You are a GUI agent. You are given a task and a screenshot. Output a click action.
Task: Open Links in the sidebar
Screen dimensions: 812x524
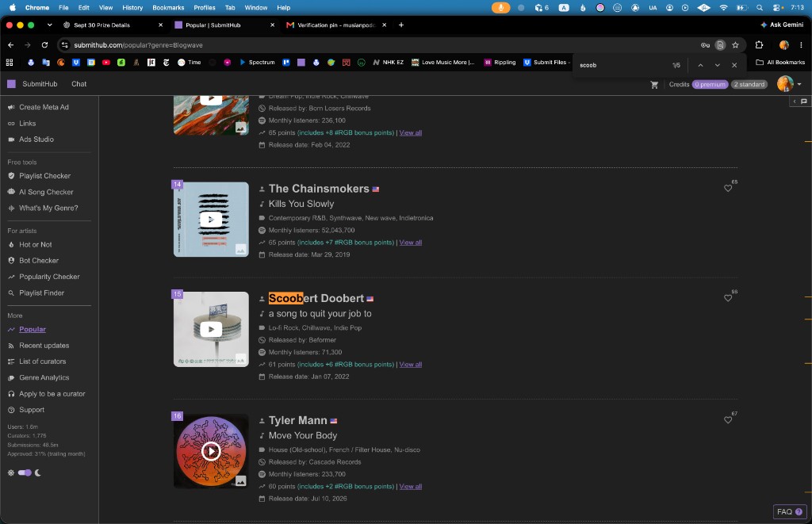27,123
